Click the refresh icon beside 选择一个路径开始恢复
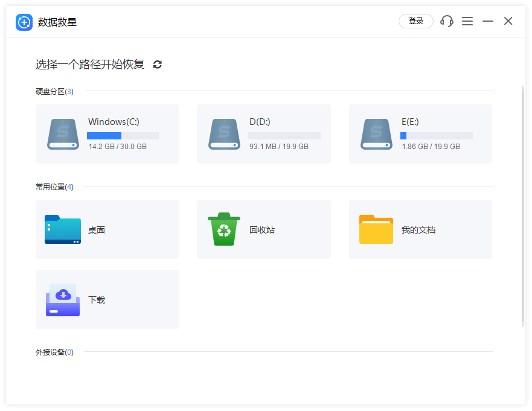Image resolution: width=532 pixels, height=411 pixels. pos(158,65)
